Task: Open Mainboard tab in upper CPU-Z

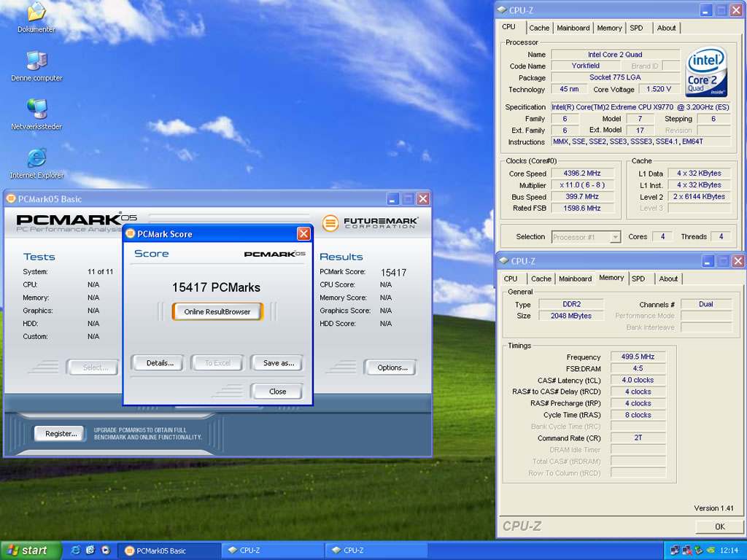Action: (x=573, y=28)
